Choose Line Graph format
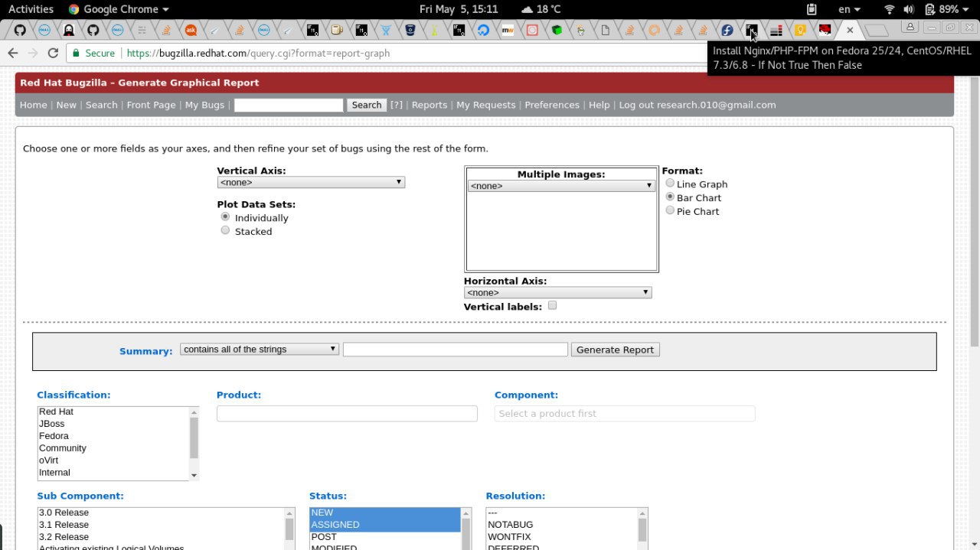Screen dimensions: 980x550 pos(670,184)
